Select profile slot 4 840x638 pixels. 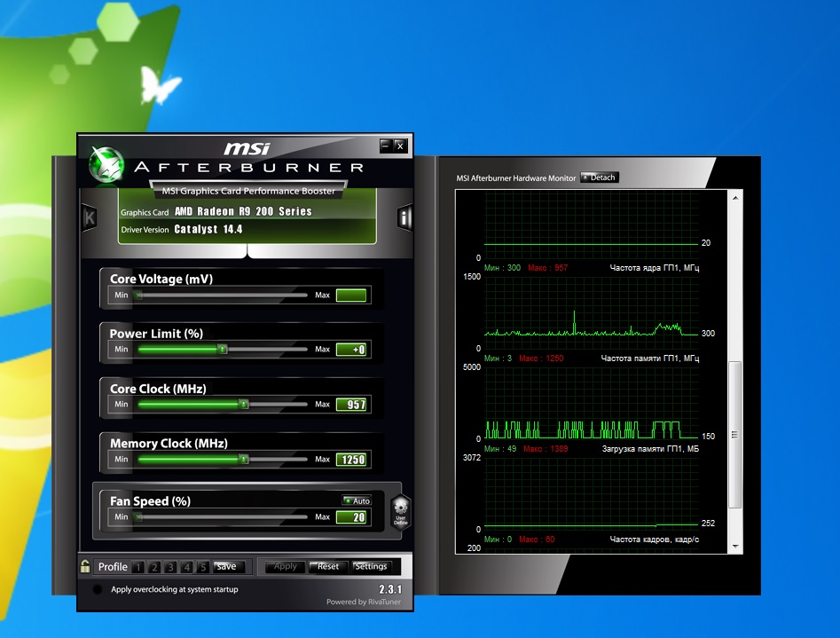click(186, 567)
